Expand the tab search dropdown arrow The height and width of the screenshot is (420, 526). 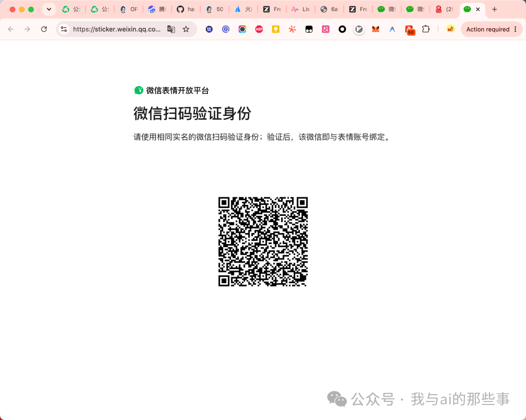(x=49, y=9)
